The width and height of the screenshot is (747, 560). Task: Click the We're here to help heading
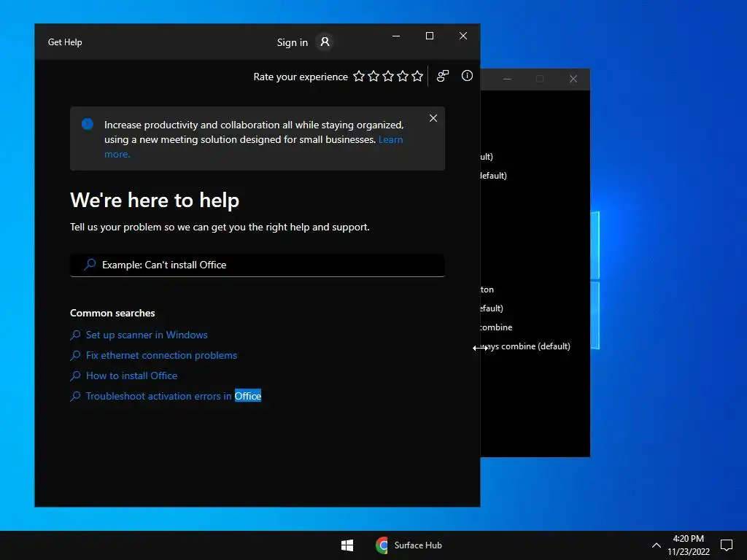(x=155, y=200)
